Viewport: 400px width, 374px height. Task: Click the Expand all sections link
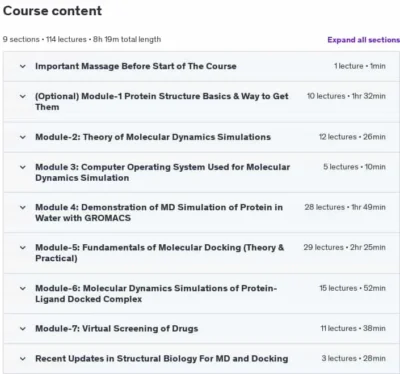coord(363,40)
